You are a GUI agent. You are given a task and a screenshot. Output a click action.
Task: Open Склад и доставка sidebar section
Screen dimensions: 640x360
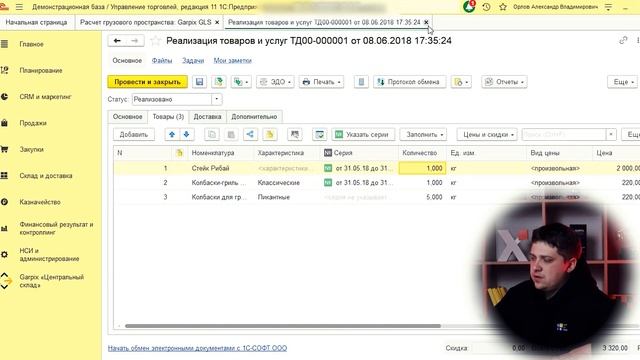46,176
